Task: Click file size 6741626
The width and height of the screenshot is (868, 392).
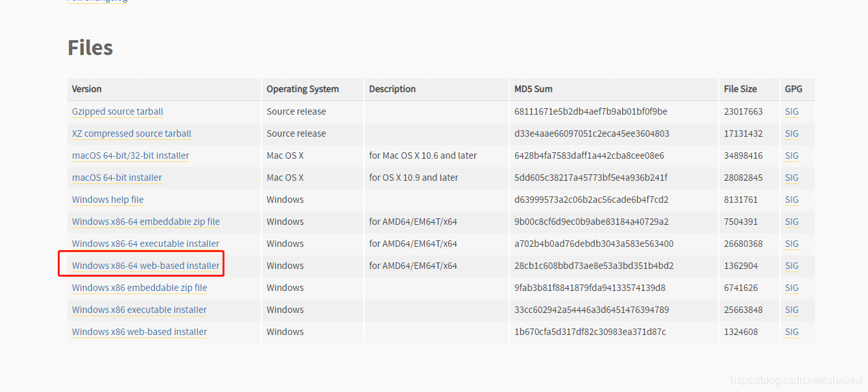Action: (741, 288)
